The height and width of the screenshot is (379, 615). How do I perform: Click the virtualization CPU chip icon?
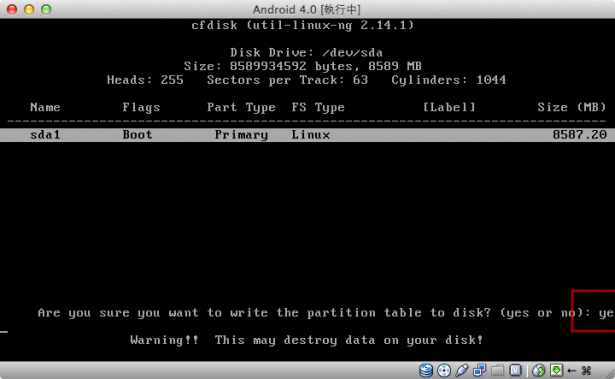(x=515, y=370)
